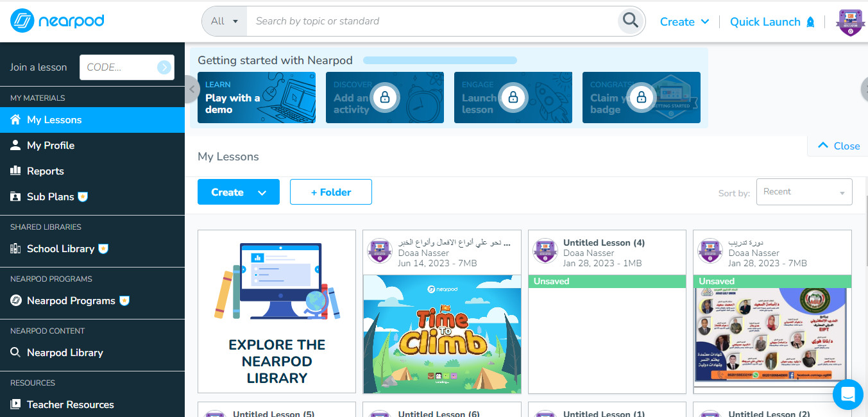Open the Time to Climb lesson thumbnail
Screen dimensions: 868x417
442,334
